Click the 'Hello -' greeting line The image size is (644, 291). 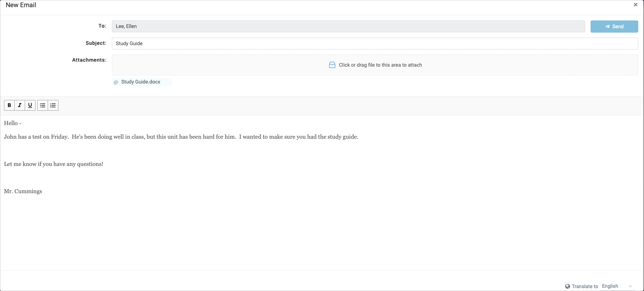point(13,123)
